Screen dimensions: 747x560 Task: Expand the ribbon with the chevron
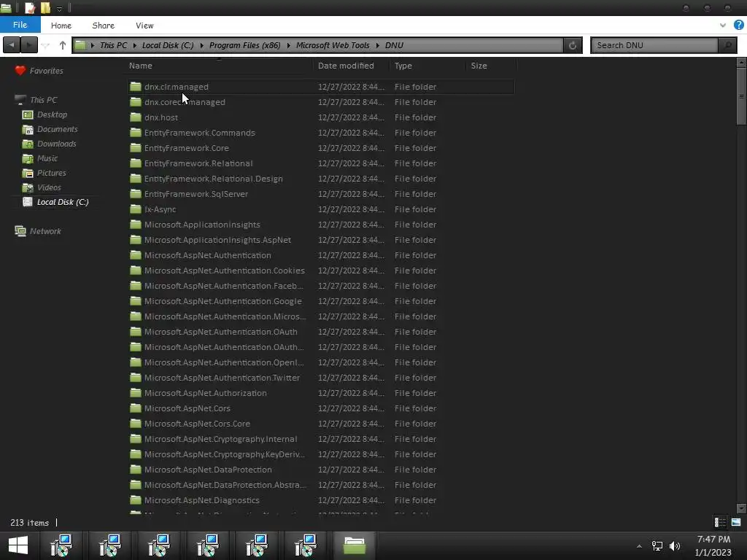click(x=723, y=26)
